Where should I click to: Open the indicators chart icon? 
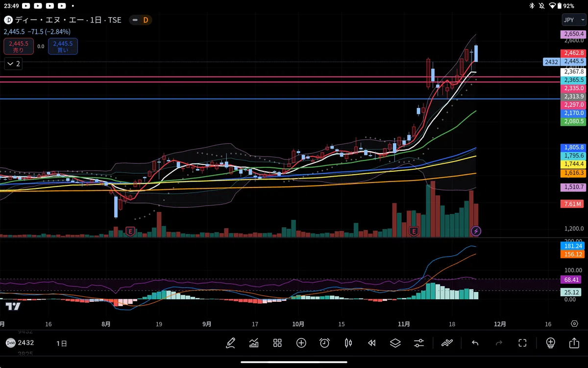tap(254, 343)
